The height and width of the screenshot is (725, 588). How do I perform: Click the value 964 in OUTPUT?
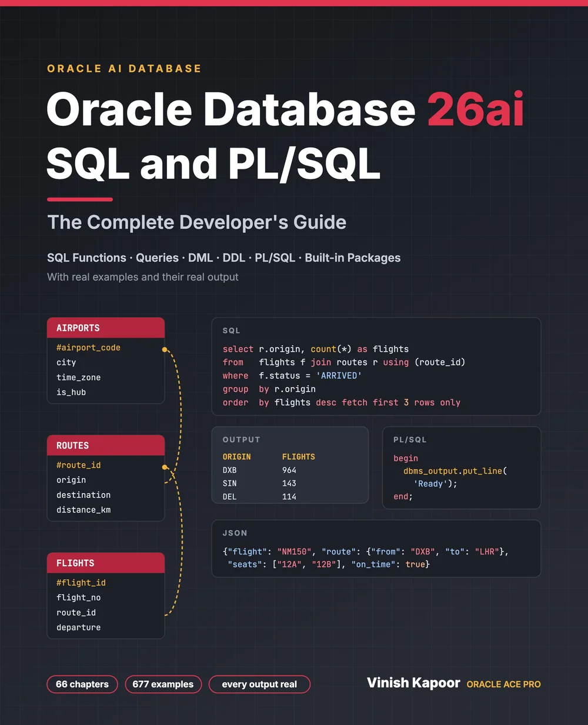pos(289,470)
